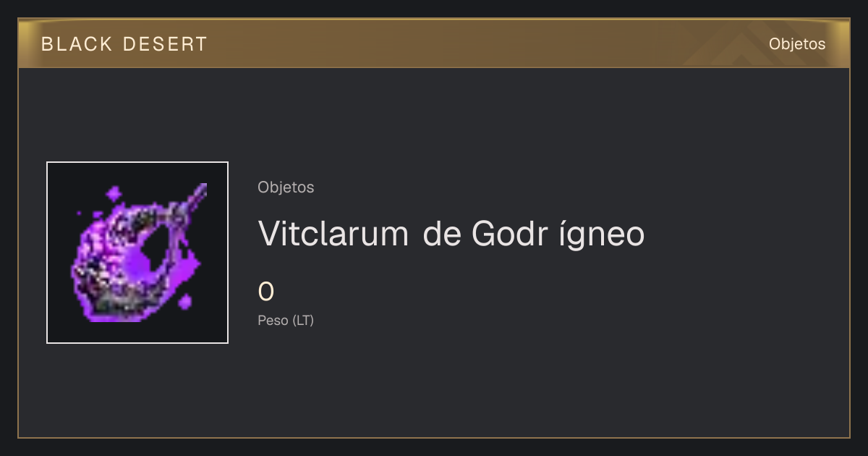
Task: Go to Objetos in the gold header
Action: click(x=796, y=44)
